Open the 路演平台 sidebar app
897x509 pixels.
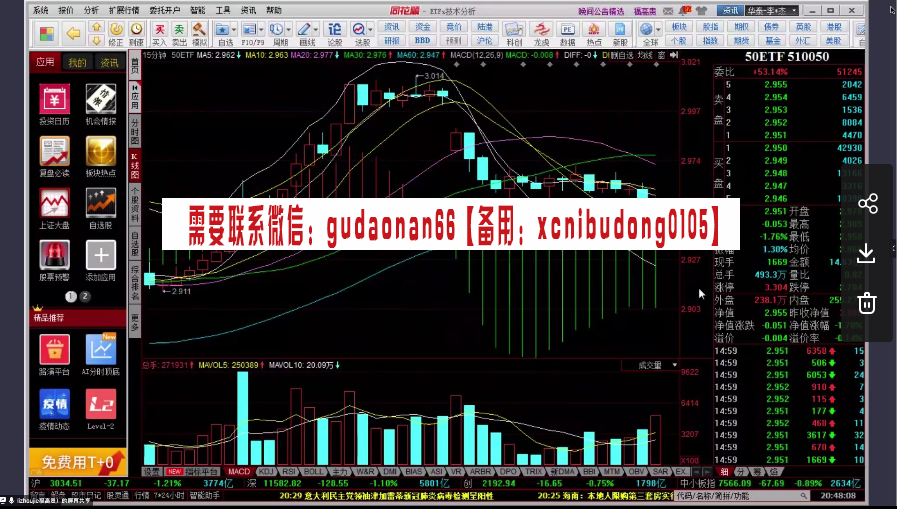[x=54, y=355]
